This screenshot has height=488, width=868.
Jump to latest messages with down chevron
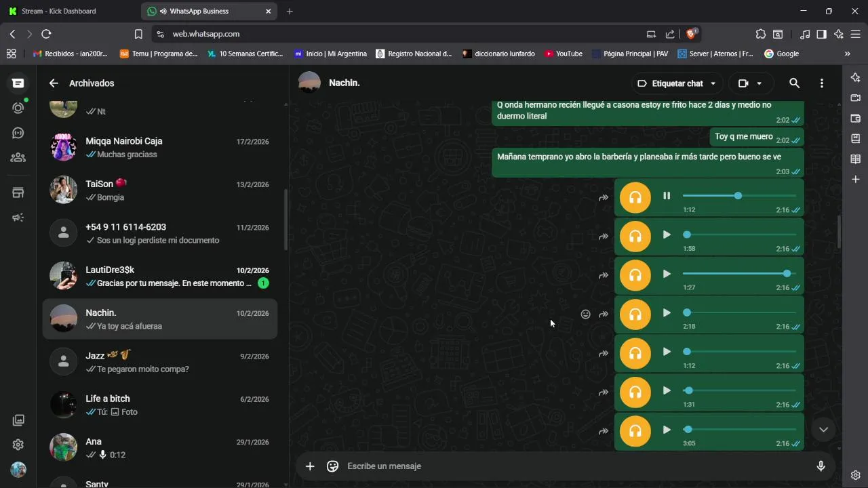tap(823, 429)
